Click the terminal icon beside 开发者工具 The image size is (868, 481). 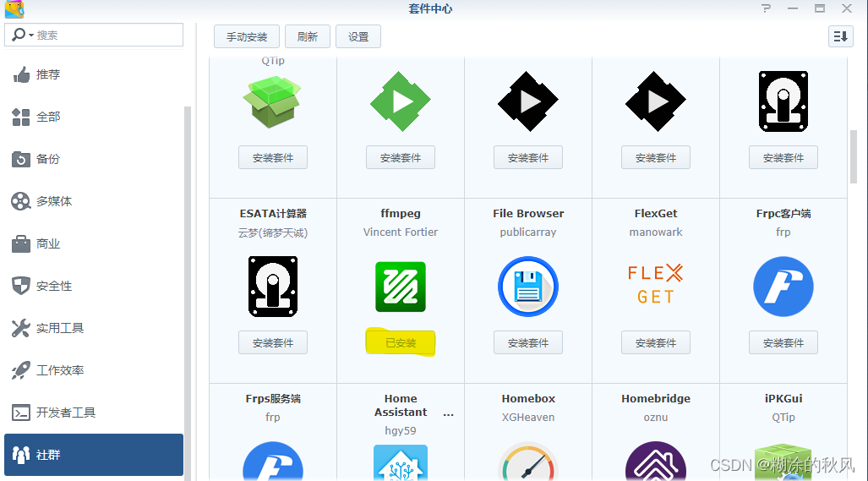(x=21, y=413)
